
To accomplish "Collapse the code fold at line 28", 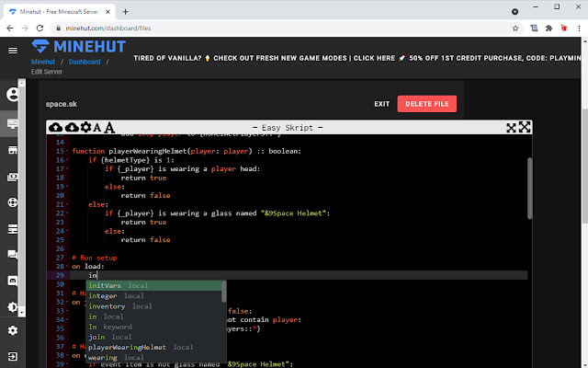I will click(67, 266).
